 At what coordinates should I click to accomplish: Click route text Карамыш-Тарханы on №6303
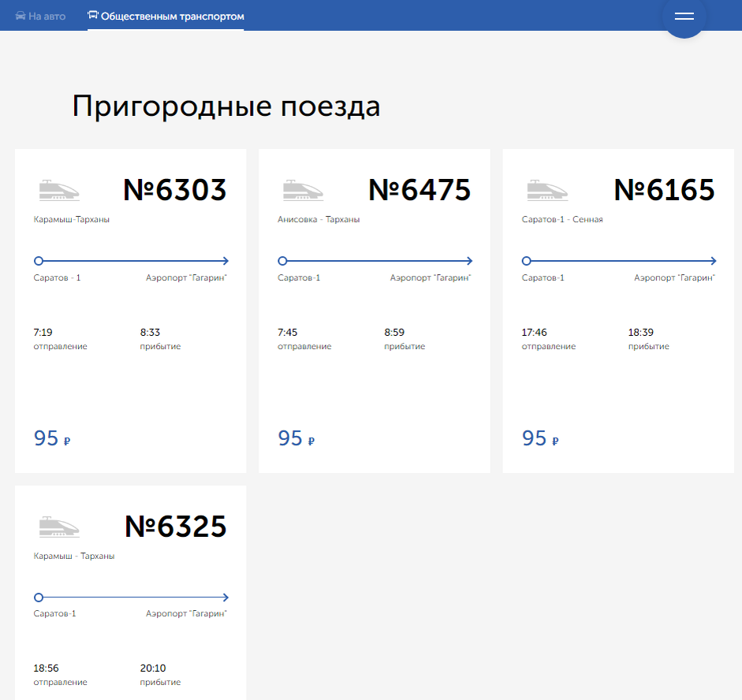coord(72,219)
